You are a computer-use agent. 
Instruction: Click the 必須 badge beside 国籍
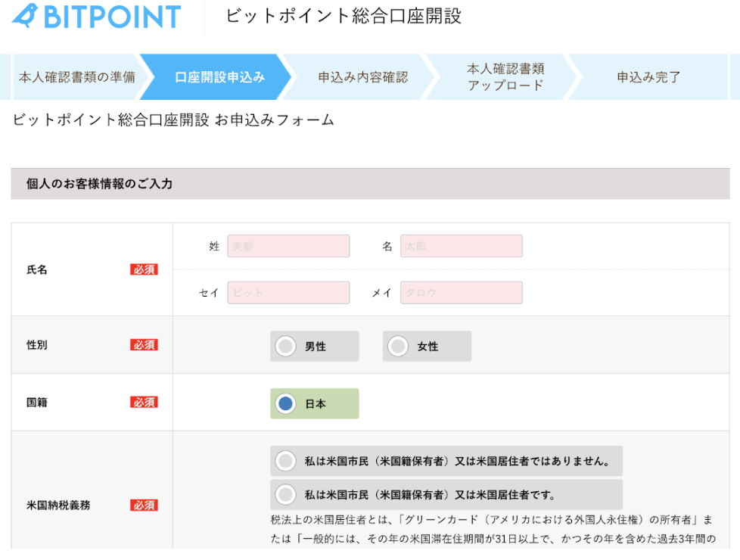pos(144,403)
